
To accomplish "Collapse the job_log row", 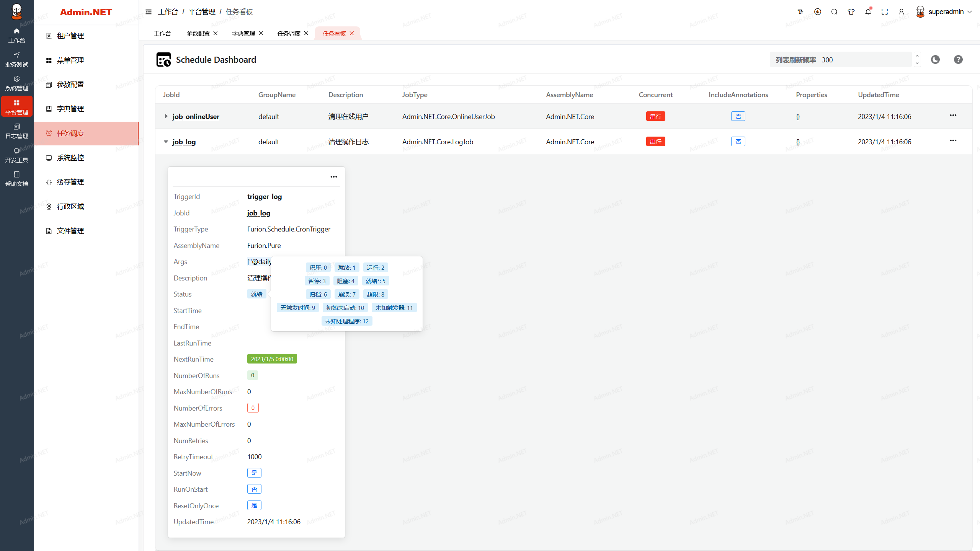I will point(166,142).
